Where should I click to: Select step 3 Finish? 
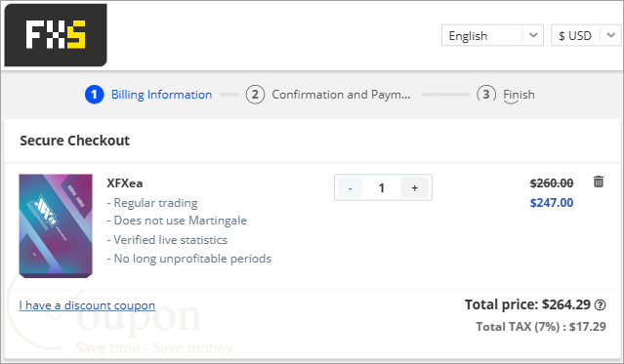pyautogui.click(x=506, y=95)
